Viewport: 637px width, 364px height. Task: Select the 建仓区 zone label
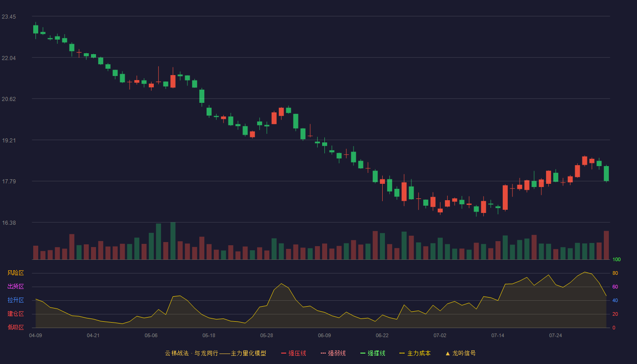[15, 314]
